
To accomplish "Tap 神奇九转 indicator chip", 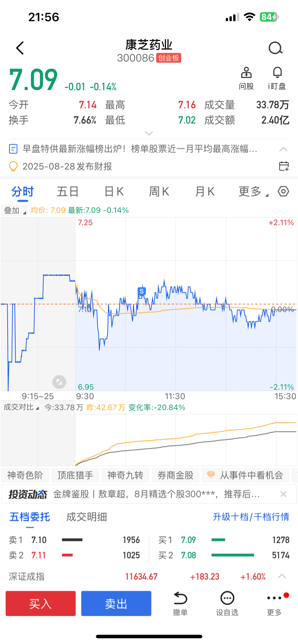I will pyautogui.click(x=125, y=475).
